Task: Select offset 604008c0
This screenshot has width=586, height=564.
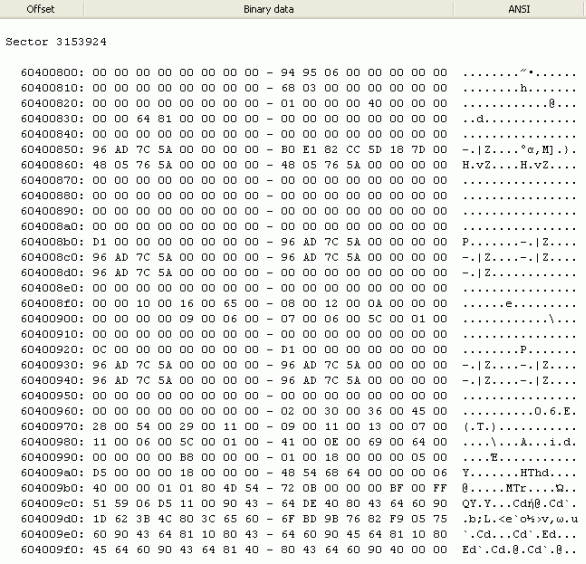Action: [52, 257]
